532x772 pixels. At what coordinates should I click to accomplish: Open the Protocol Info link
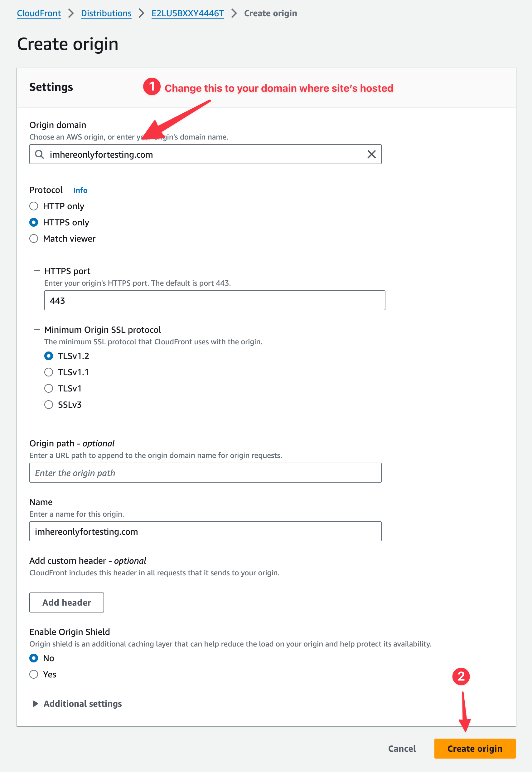[80, 190]
